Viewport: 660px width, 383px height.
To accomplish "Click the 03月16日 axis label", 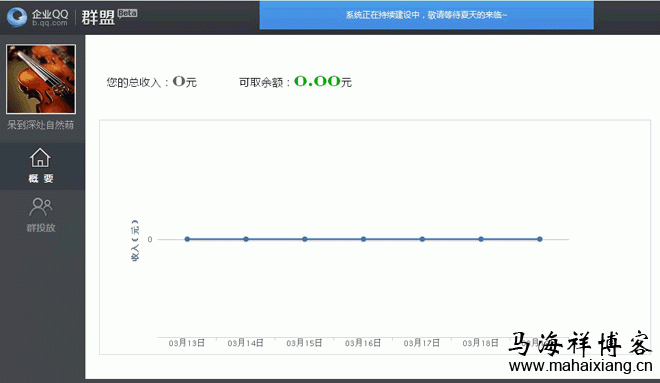I will [363, 343].
